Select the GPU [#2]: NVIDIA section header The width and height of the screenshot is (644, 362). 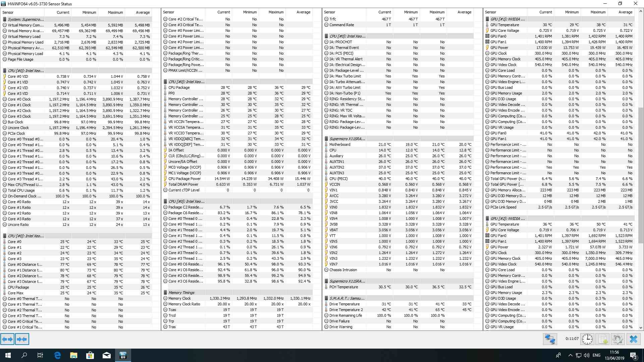(559, 219)
